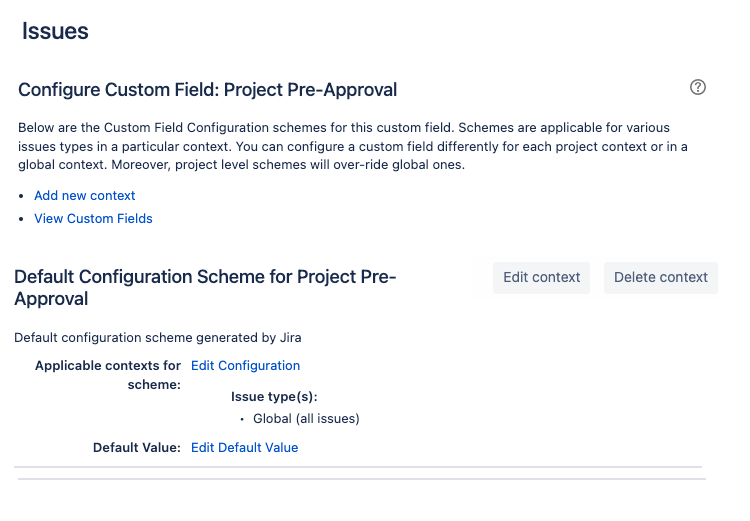Click the Default Value label
The image size is (750, 521).
[137, 447]
